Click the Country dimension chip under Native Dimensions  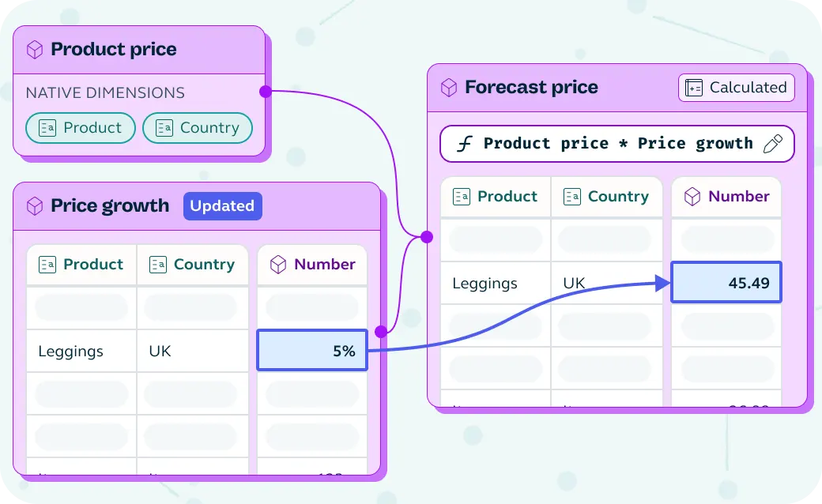(198, 128)
